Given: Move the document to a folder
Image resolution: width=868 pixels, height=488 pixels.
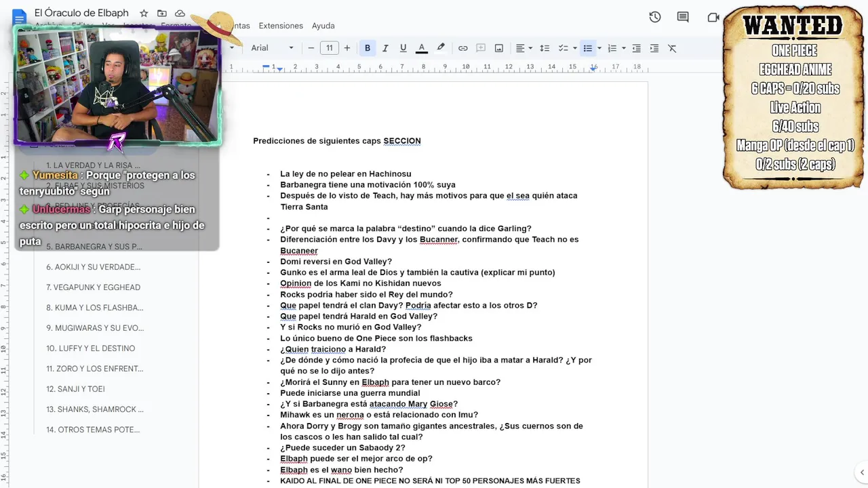Looking at the screenshot, I should click(161, 14).
